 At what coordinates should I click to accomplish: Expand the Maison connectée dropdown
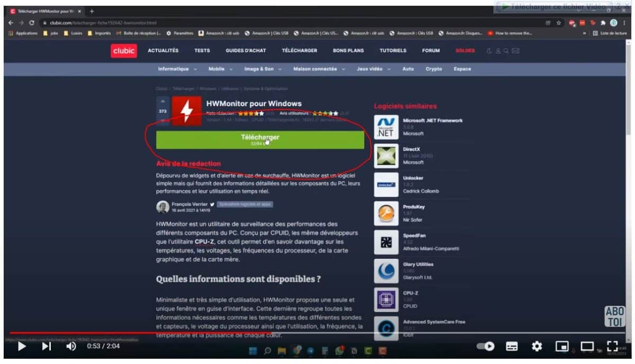coord(319,69)
